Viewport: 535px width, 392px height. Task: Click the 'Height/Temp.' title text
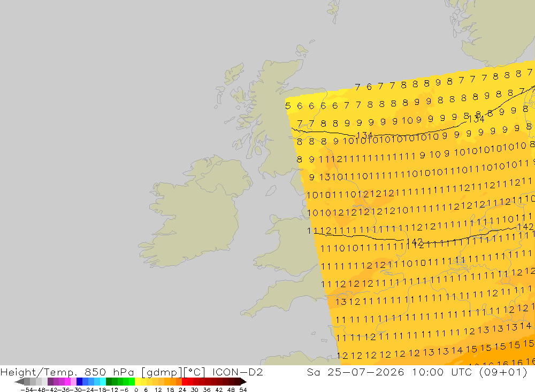tap(39, 372)
